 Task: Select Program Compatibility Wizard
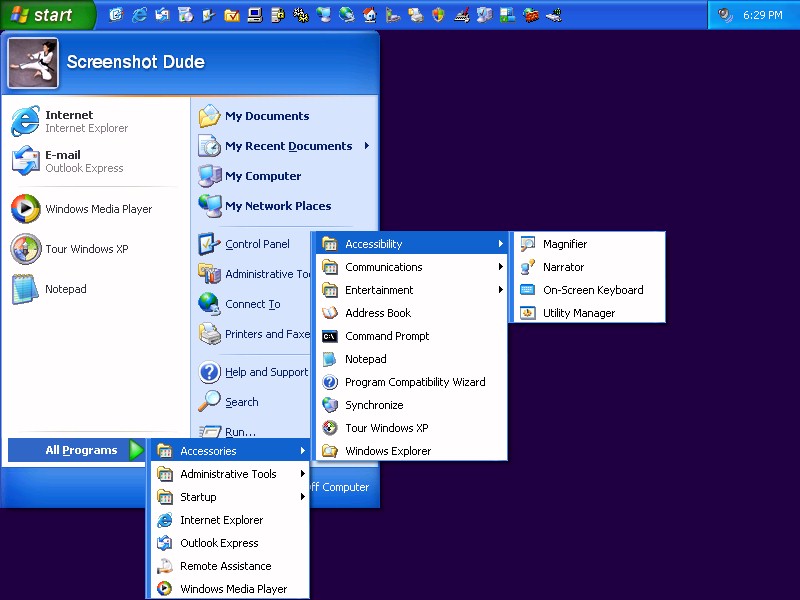414,382
